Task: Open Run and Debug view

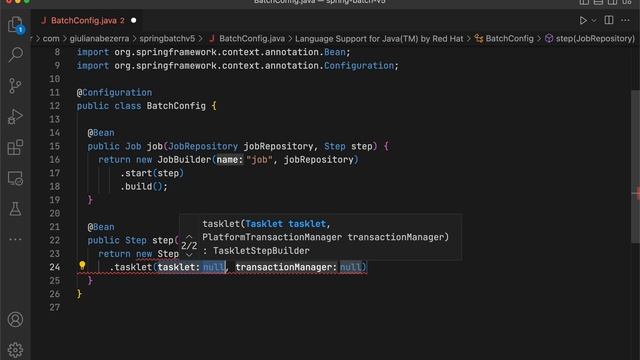Action: click(16, 117)
